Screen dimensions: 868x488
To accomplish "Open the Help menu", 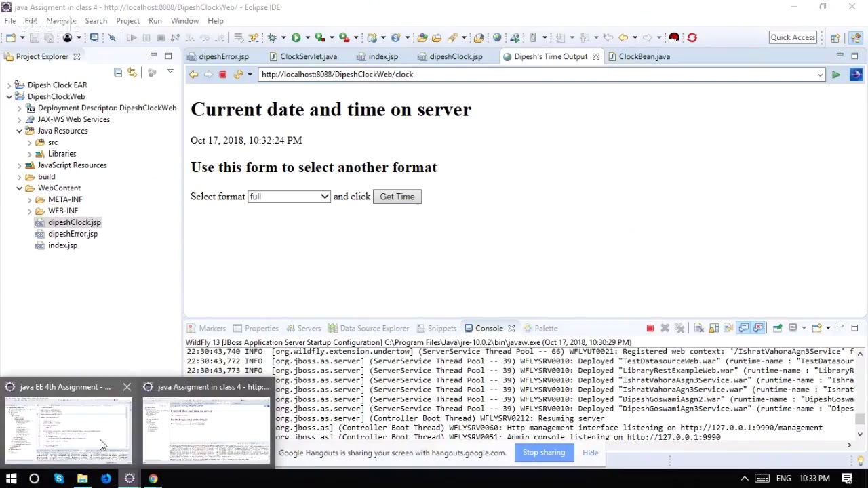I will pyautogui.click(x=215, y=21).
